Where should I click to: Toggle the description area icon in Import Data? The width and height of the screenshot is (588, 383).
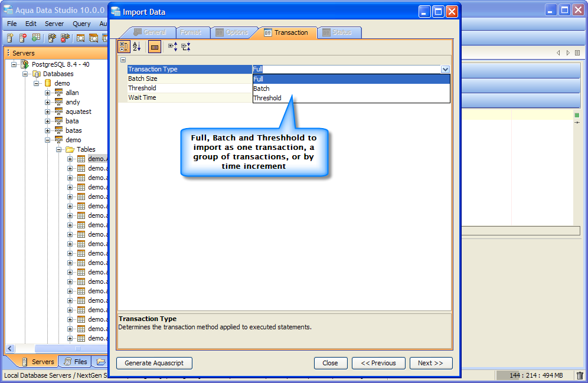tap(155, 47)
